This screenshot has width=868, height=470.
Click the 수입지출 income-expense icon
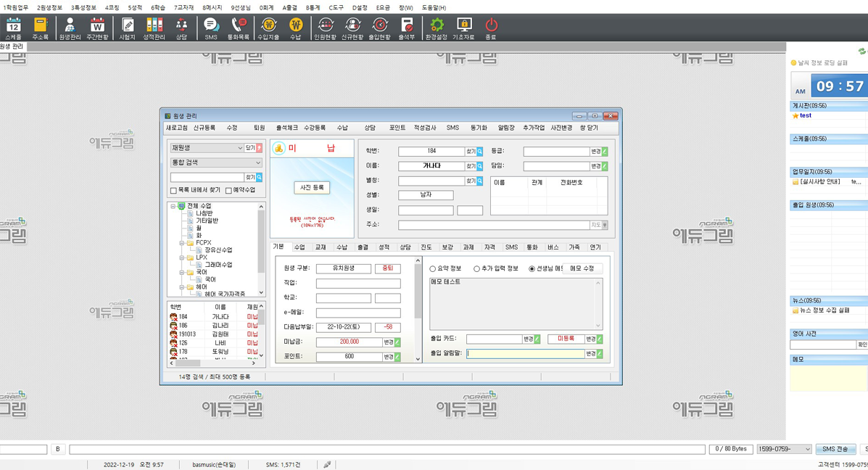(268, 27)
